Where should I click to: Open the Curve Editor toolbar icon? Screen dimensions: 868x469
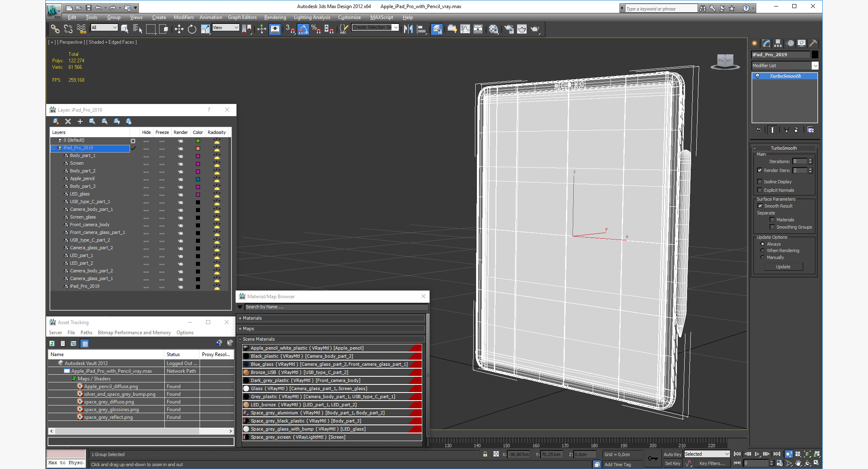(465, 29)
